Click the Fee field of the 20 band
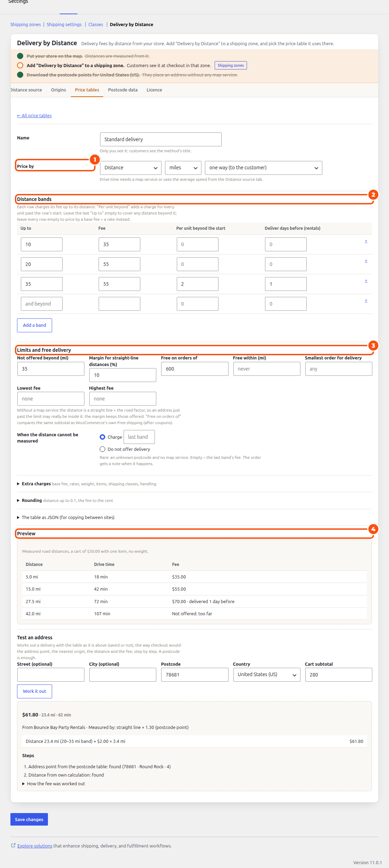Image resolution: width=389 pixels, height=868 pixels. [x=119, y=264]
